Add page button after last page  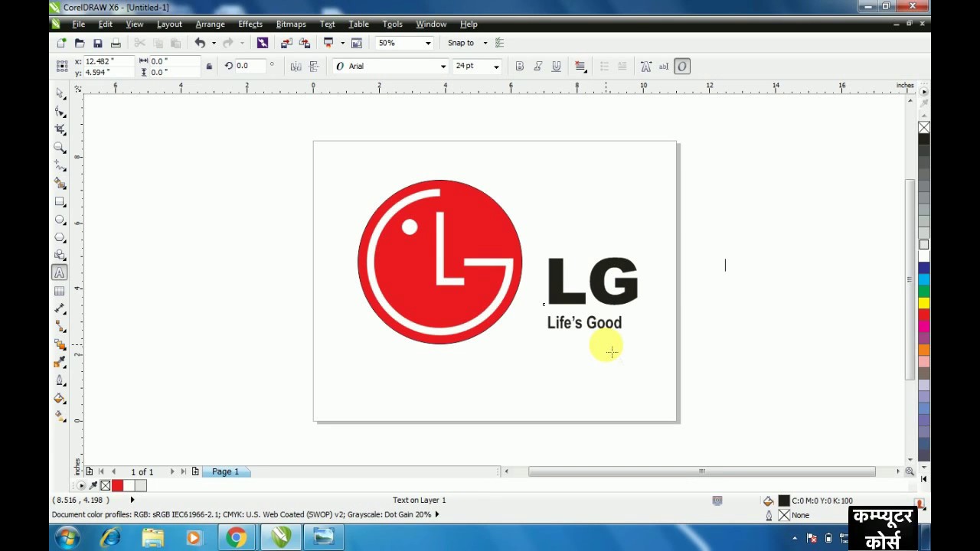195,471
